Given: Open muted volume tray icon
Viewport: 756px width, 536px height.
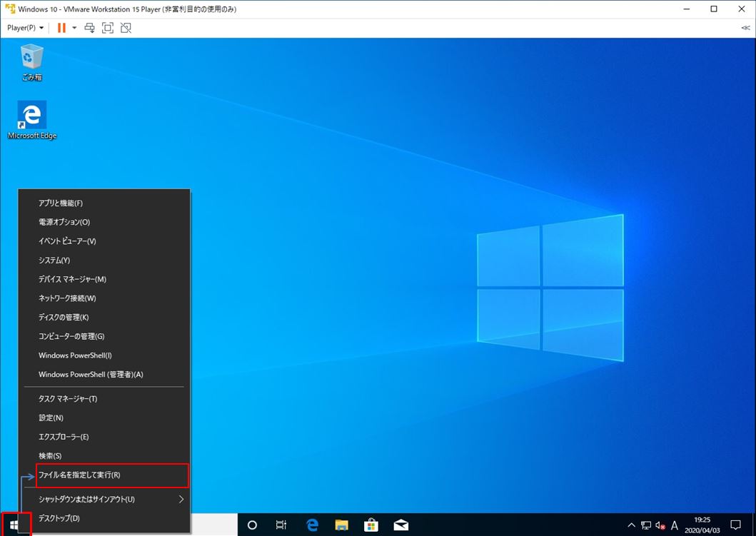Looking at the screenshot, I should [x=660, y=525].
